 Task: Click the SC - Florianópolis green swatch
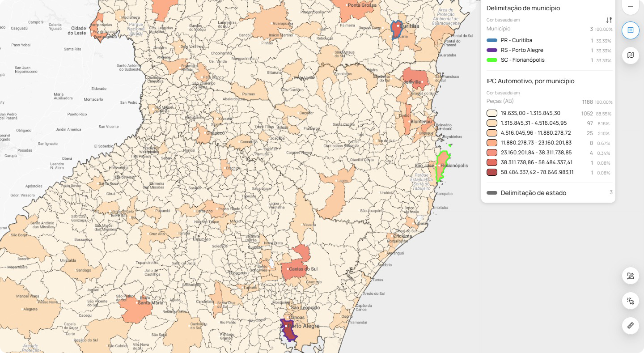click(x=492, y=60)
